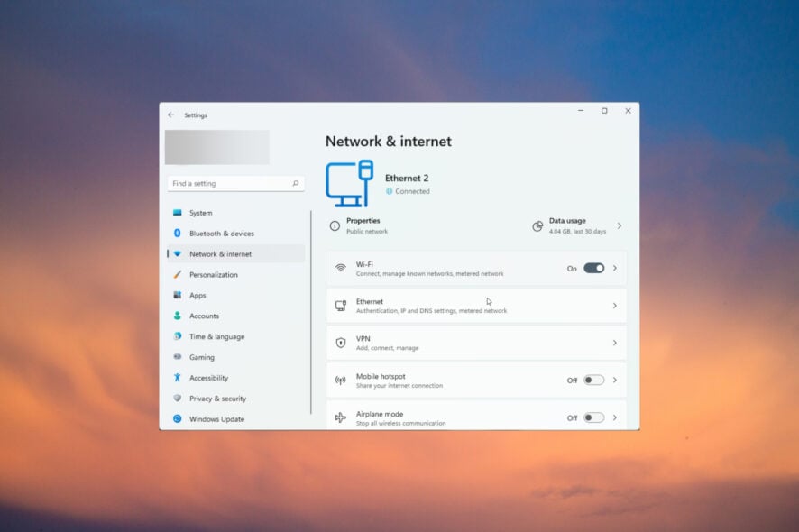Open Time & language settings
799x532 pixels.
pos(236,336)
